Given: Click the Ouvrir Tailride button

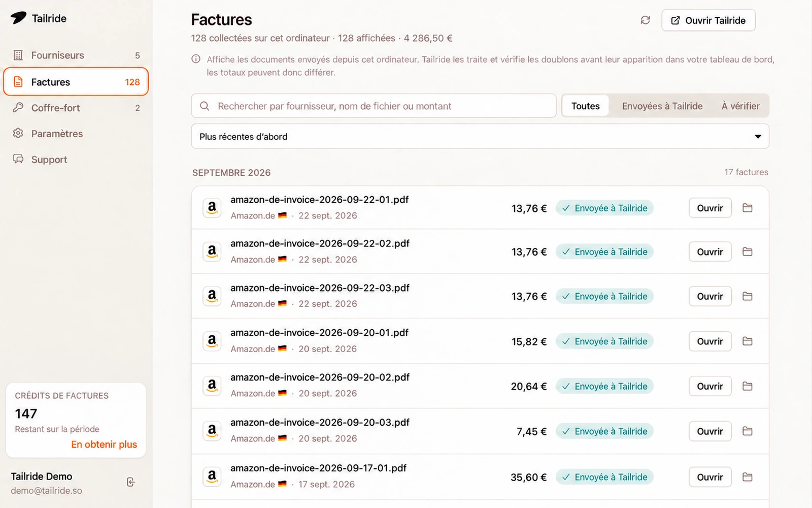Looking at the screenshot, I should (708, 20).
